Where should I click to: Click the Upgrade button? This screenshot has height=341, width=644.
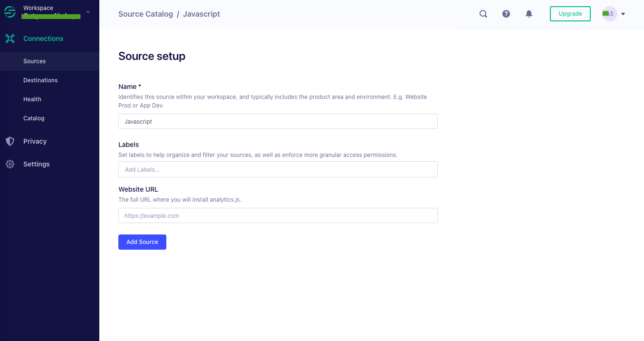tap(570, 14)
